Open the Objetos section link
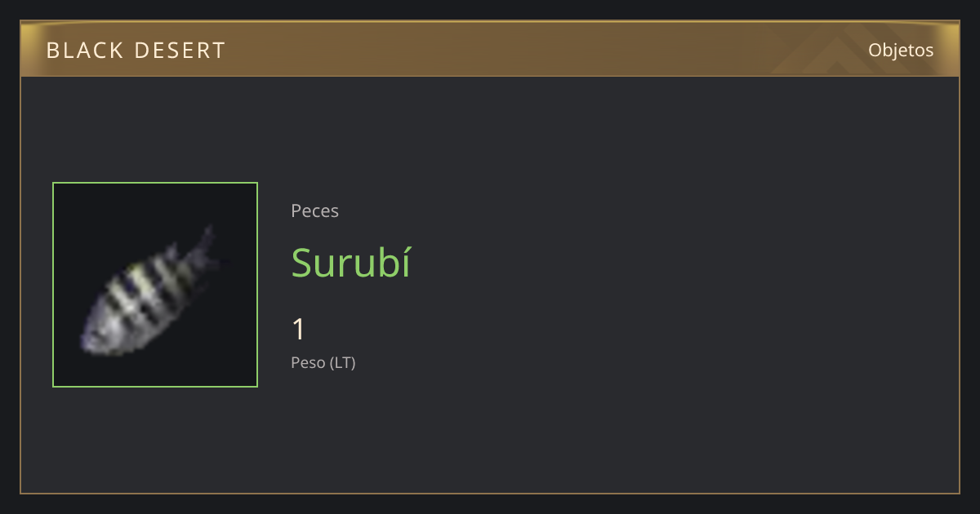The width and height of the screenshot is (980, 514). 901,50
